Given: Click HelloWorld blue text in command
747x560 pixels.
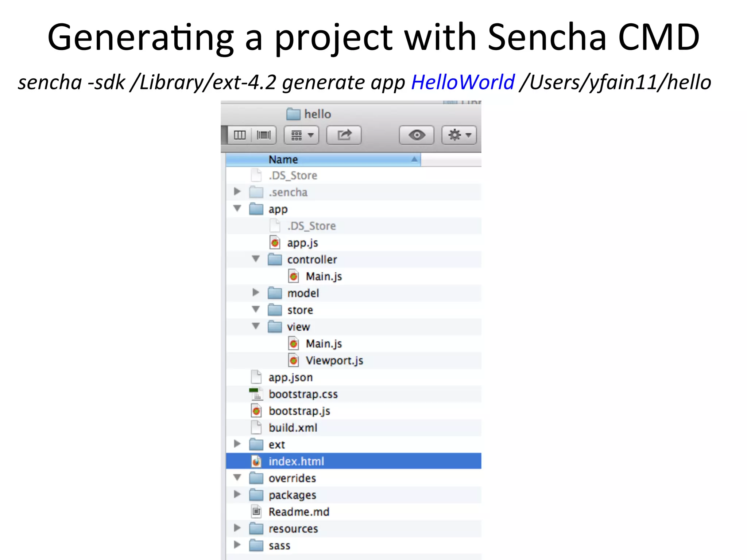Looking at the screenshot, I should tap(462, 82).
